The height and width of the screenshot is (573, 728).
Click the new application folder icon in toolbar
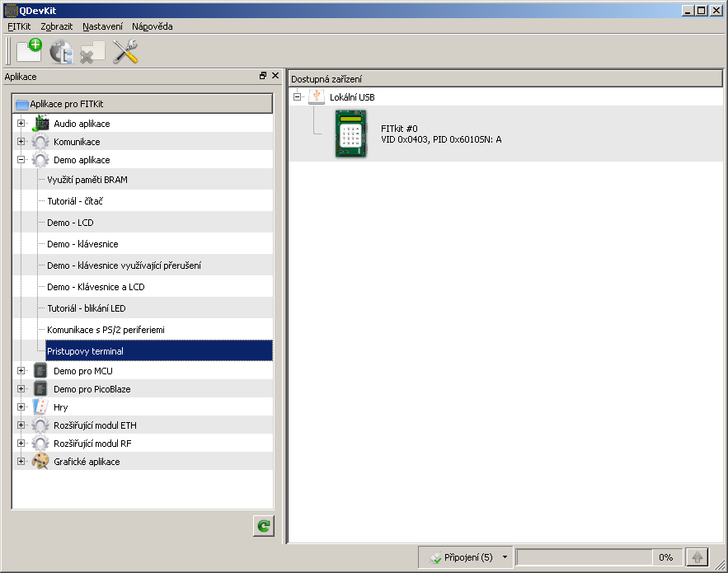29,50
